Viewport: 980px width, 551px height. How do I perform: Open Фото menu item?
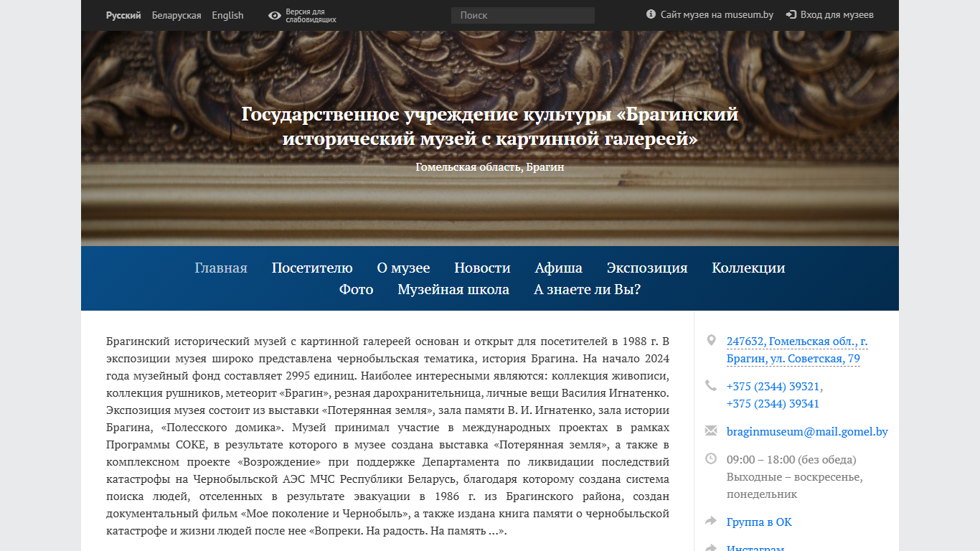pyautogui.click(x=357, y=289)
